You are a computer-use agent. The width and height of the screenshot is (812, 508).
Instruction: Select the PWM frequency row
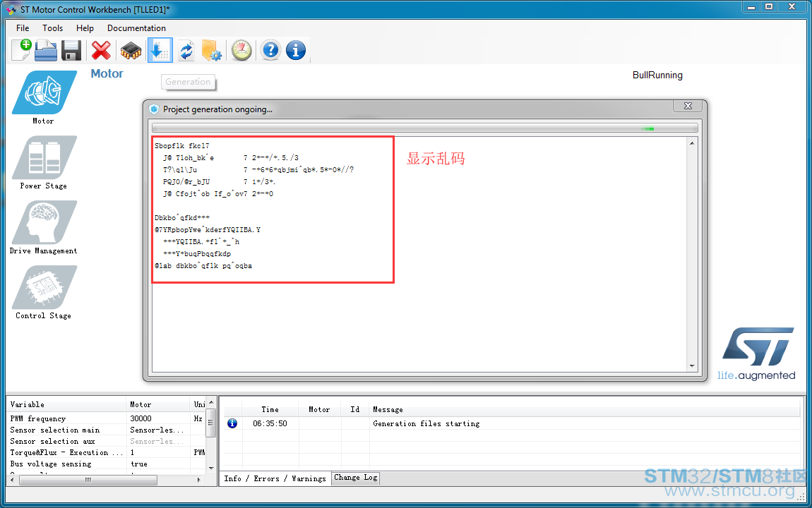click(x=106, y=418)
